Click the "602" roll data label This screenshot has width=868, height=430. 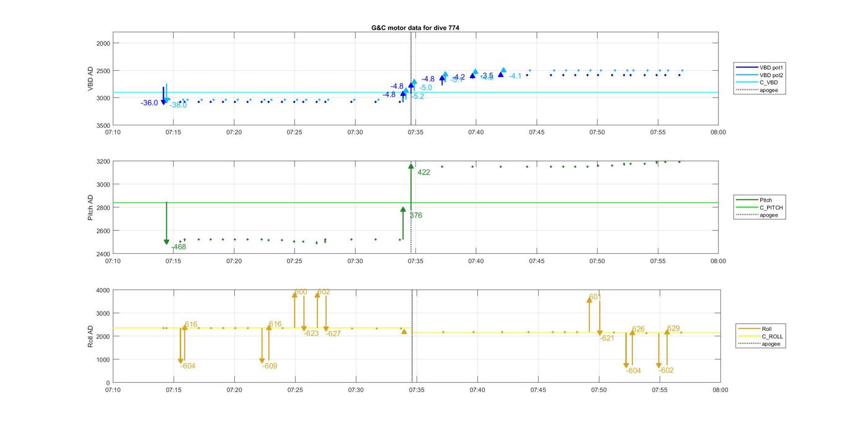coord(323,292)
